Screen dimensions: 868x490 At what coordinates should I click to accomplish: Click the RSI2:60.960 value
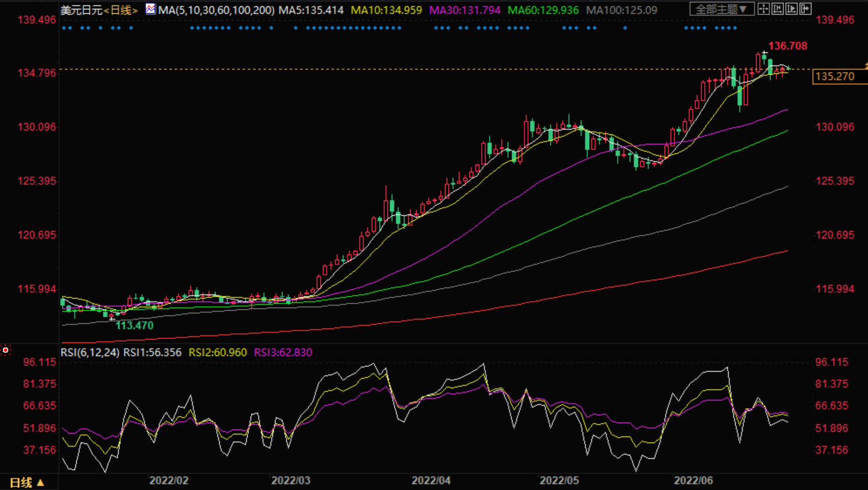(x=218, y=352)
